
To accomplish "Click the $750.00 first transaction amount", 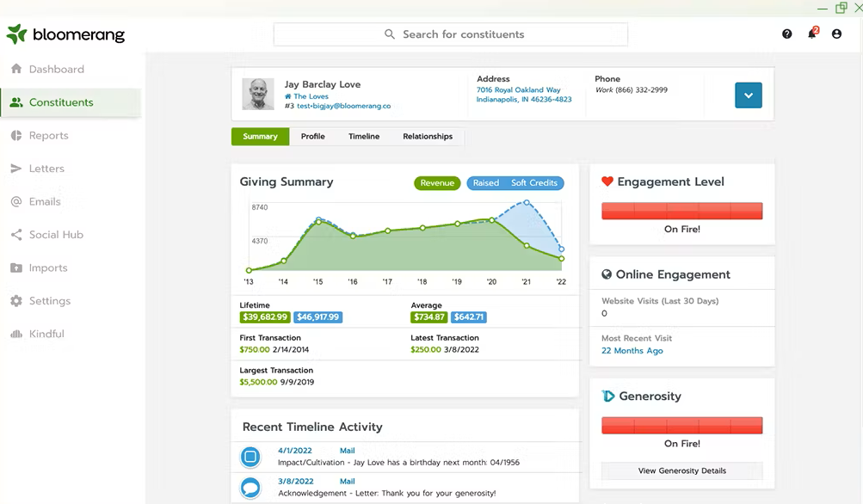I will [x=255, y=349].
